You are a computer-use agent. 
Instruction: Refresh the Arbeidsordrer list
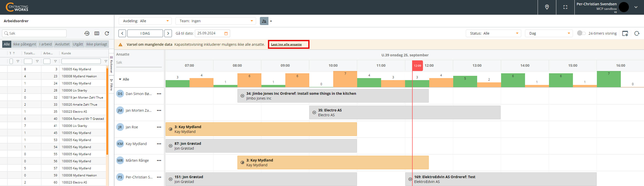[107, 33]
